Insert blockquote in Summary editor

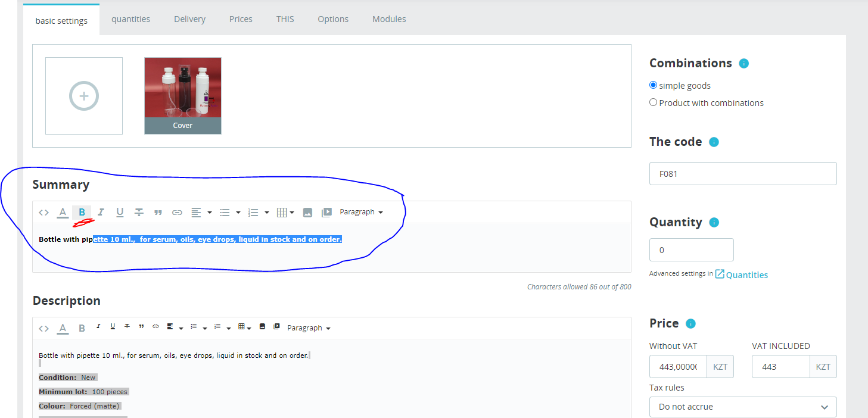pos(158,212)
